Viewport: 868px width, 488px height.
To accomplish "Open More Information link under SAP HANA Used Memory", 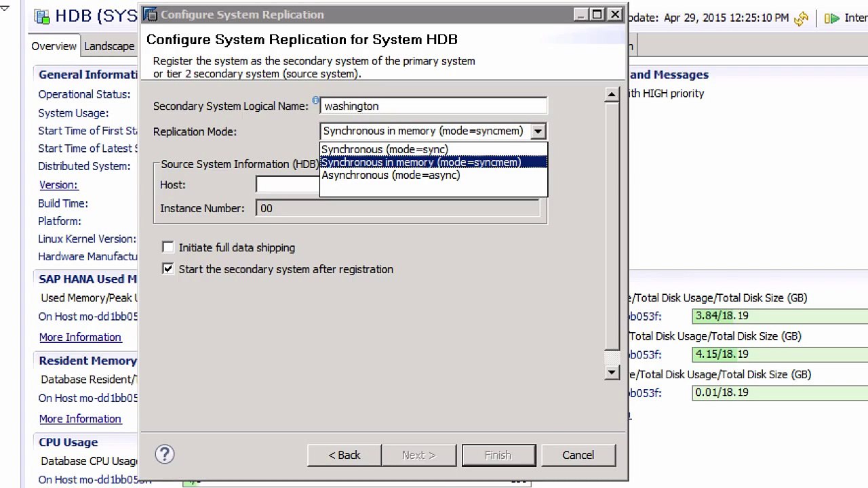I will click(x=80, y=337).
